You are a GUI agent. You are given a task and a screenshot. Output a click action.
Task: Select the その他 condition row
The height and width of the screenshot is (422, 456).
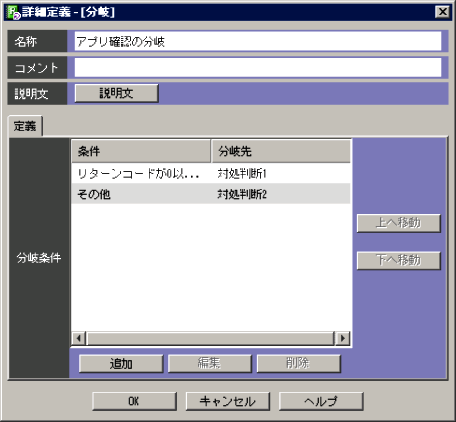[211, 194]
